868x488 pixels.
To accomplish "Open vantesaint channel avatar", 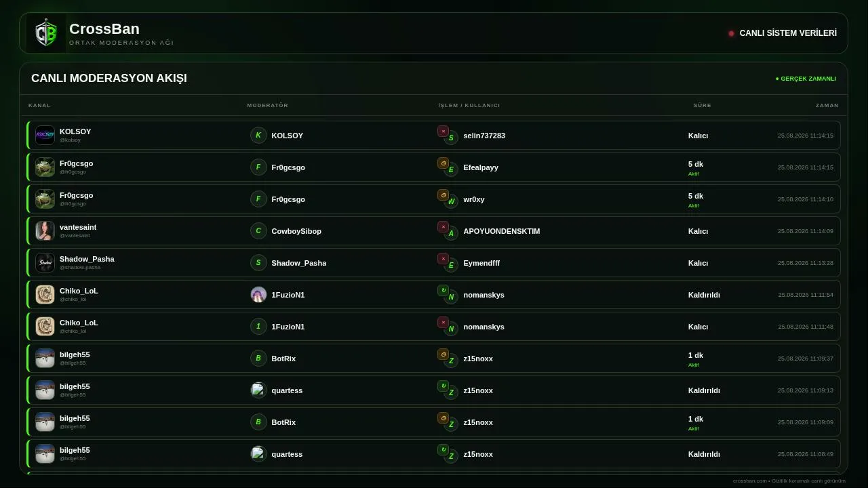I will [45, 230].
